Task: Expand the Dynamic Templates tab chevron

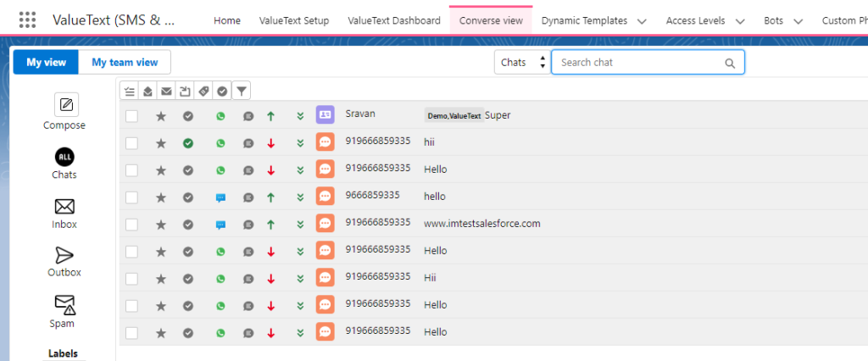Action: pos(641,21)
